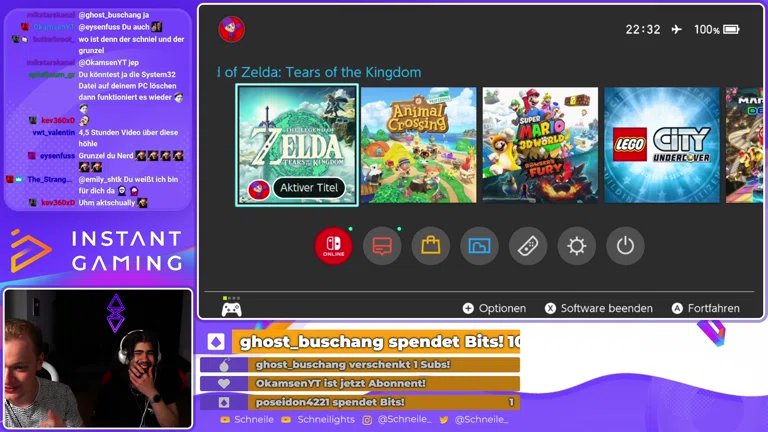Click the 100% battery percentage text
The width and height of the screenshot is (768, 432).
tap(706, 29)
